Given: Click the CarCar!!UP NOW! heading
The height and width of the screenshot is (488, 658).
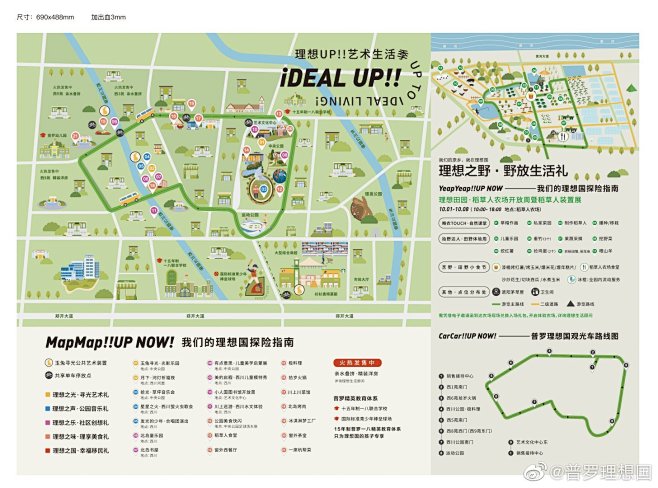Looking at the screenshot, I should 468,337.
